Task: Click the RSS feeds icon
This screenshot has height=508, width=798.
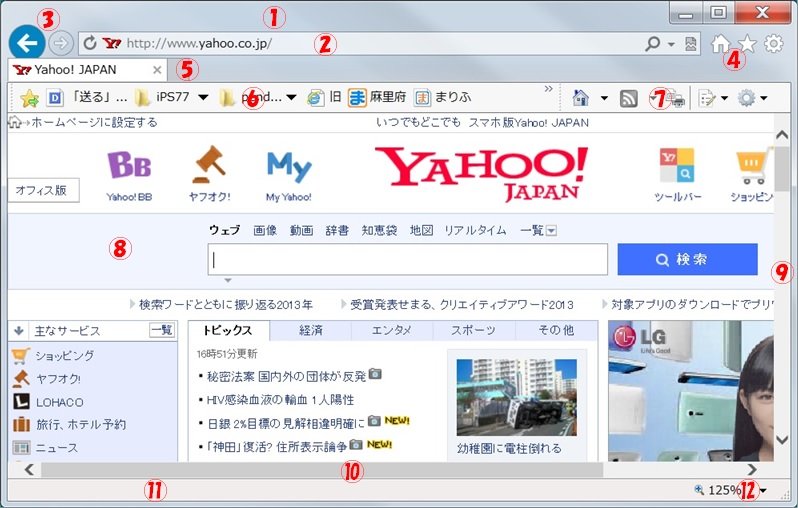Action: coord(629,98)
